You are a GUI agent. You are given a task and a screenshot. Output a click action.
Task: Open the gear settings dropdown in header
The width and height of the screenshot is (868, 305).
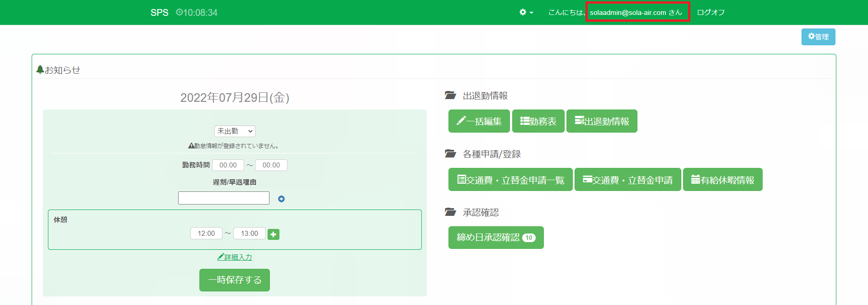[x=526, y=12]
